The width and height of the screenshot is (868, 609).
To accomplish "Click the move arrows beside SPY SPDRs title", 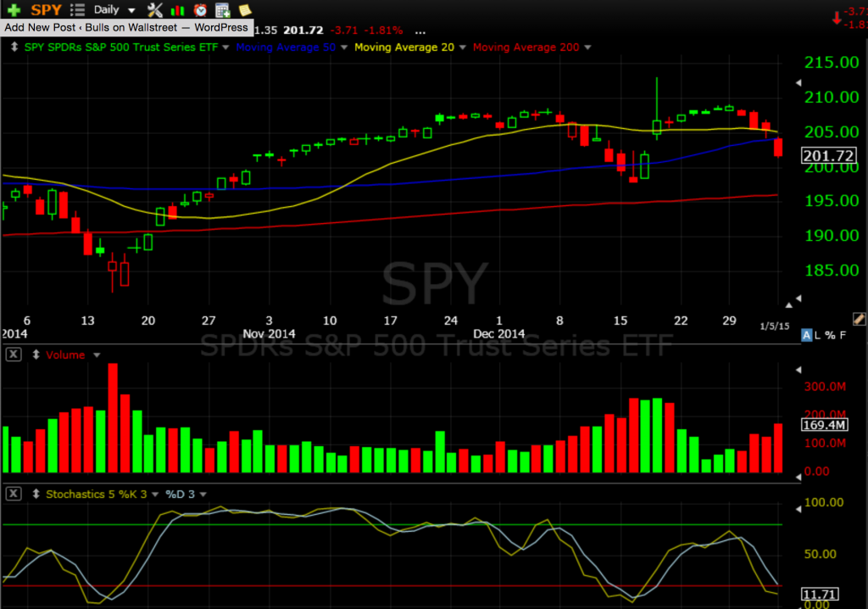I will (x=14, y=47).
